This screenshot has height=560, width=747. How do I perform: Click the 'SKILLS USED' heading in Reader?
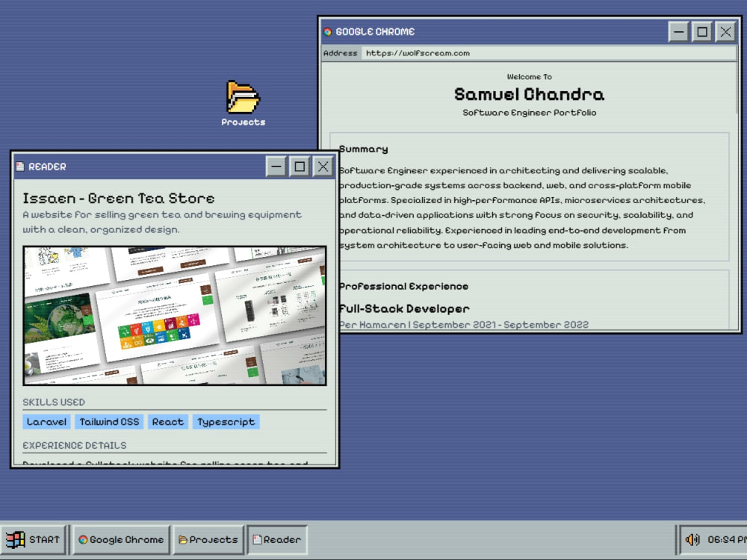pyautogui.click(x=54, y=402)
